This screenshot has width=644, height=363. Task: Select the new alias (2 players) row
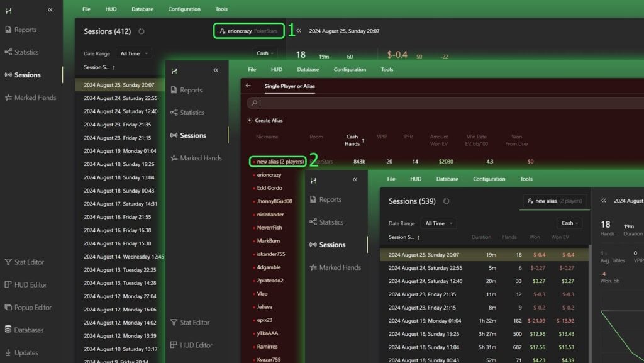click(278, 162)
